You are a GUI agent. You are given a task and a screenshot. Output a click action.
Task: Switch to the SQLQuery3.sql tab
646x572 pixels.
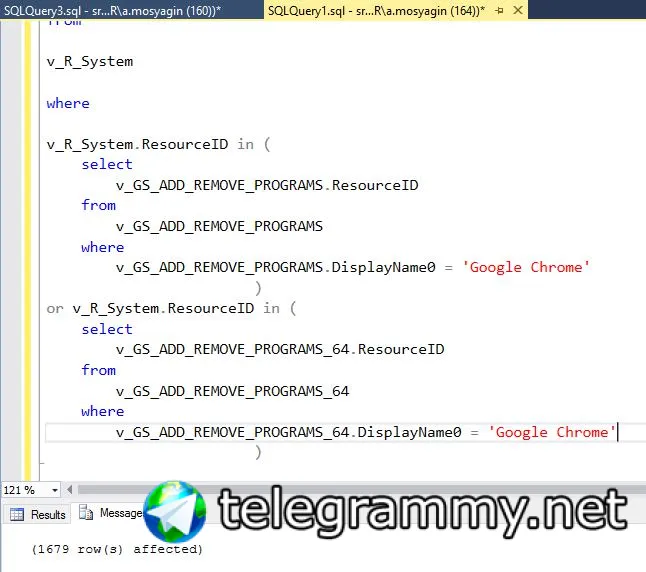click(x=112, y=10)
